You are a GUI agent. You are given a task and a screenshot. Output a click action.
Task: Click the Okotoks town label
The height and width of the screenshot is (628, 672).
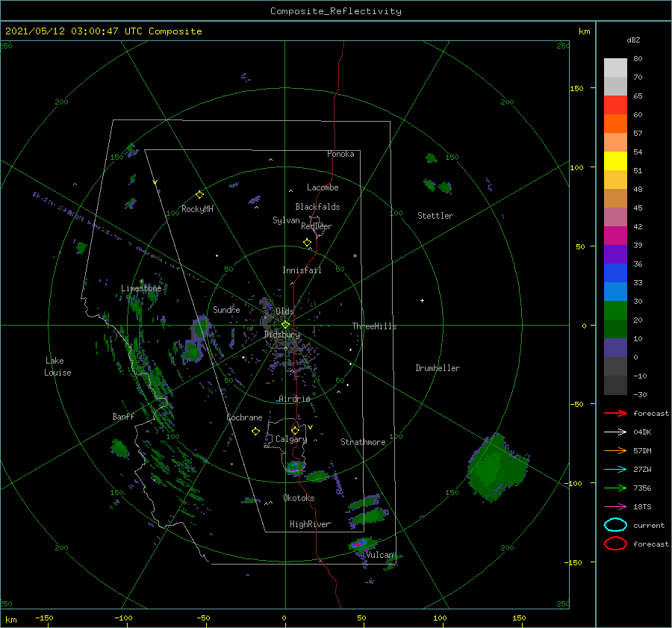(299, 498)
